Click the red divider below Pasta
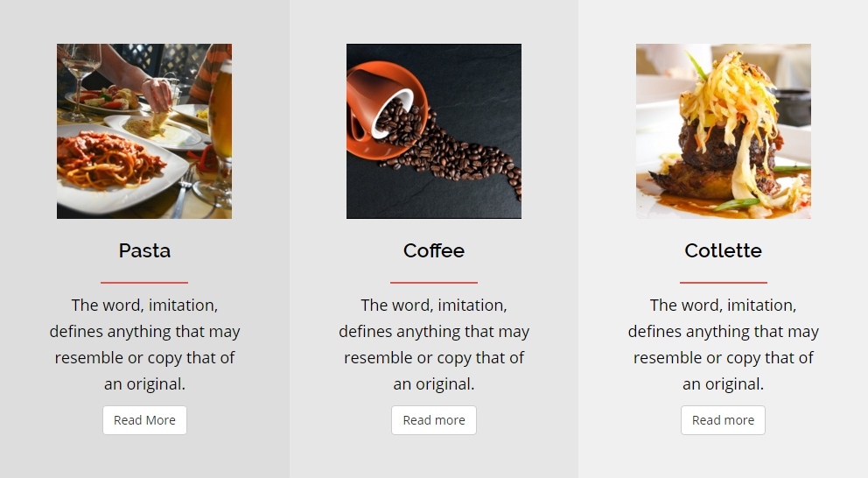Screen dimensions: 868x478 pyautogui.click(x=144, y=283)
